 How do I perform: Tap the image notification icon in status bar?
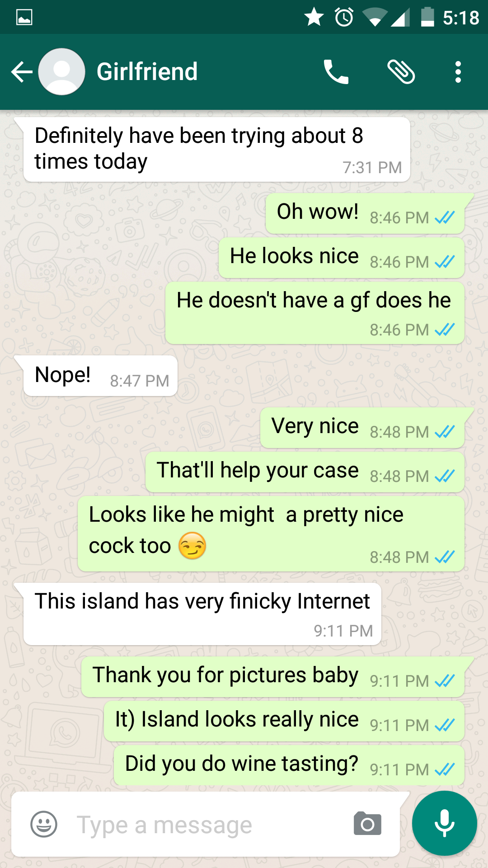click(24, 17)
